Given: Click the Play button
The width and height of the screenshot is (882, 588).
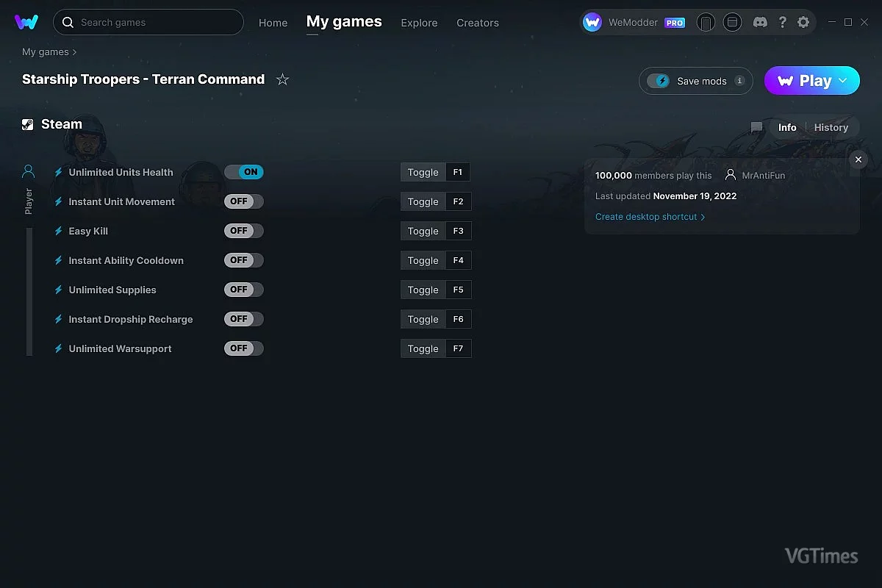Looking at the screenshot, I should tap(812, 81).
